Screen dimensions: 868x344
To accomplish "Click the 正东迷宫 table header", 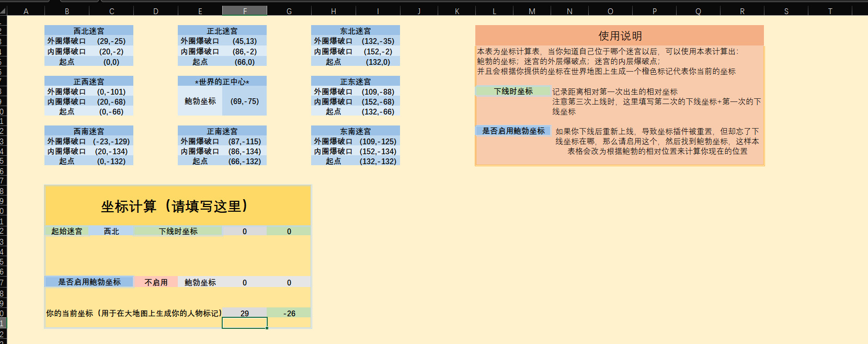I will [x=356, y=82].
